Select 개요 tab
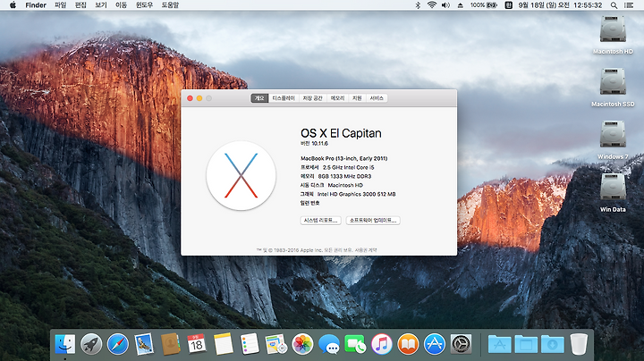The height and width of the screenshot is (361, 644). pos(259,98)
